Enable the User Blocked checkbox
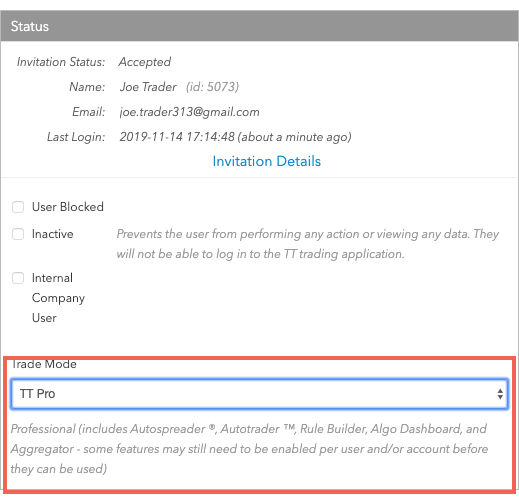Image resolution: width=519 pixels, height=501 pixels. pos(18,207)
